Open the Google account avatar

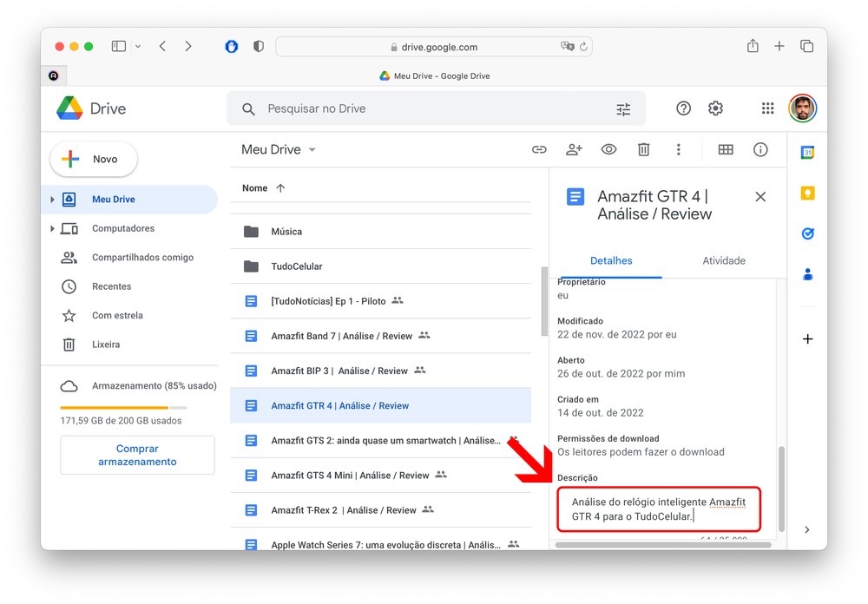click(x=802, y=108)
